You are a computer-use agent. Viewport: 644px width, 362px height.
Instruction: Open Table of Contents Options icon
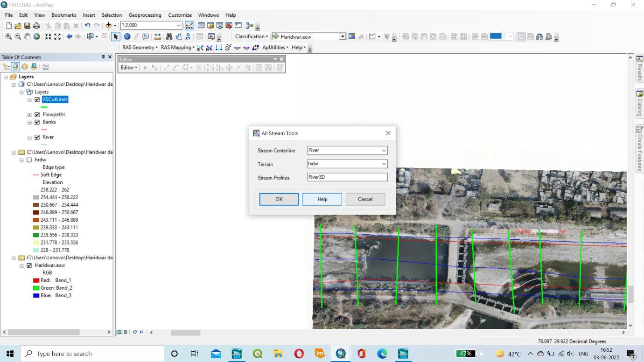(46, 67)
